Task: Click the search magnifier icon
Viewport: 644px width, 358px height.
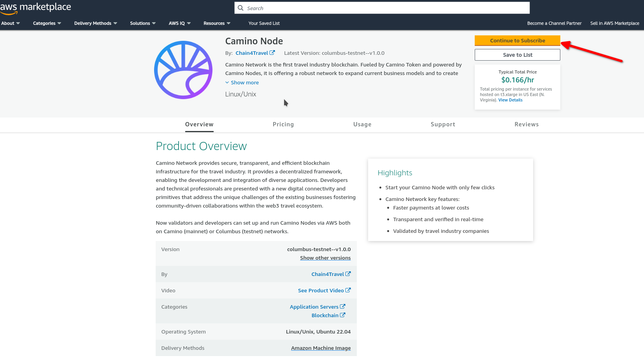Action: click(x=240, y=8)
